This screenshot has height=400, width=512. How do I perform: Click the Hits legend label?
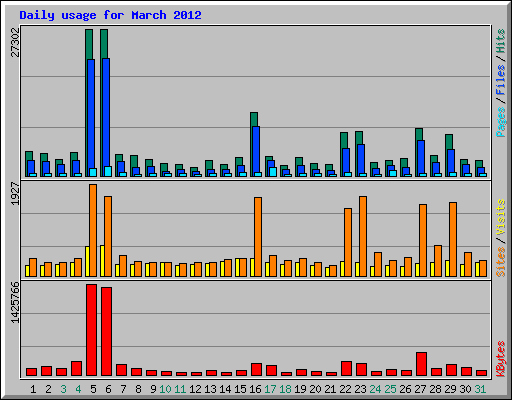click(501, 41)
